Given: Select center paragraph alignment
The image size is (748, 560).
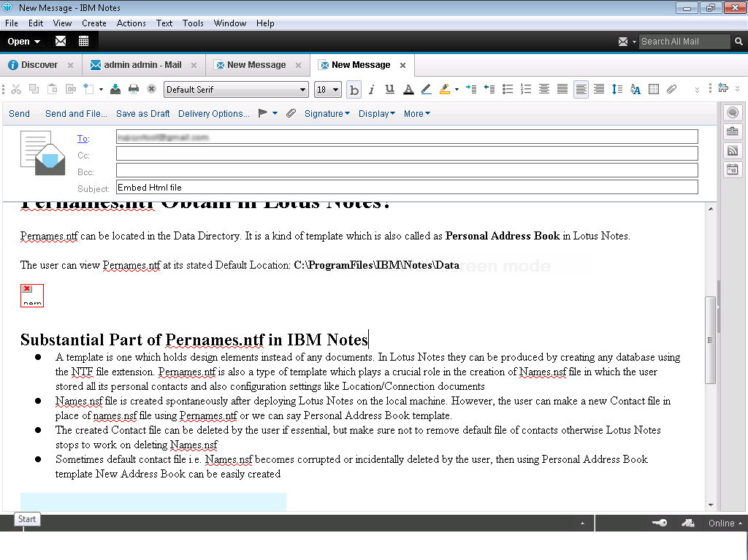Looking at the screenshot, I should pyautogui.click(x=543, y=89).
